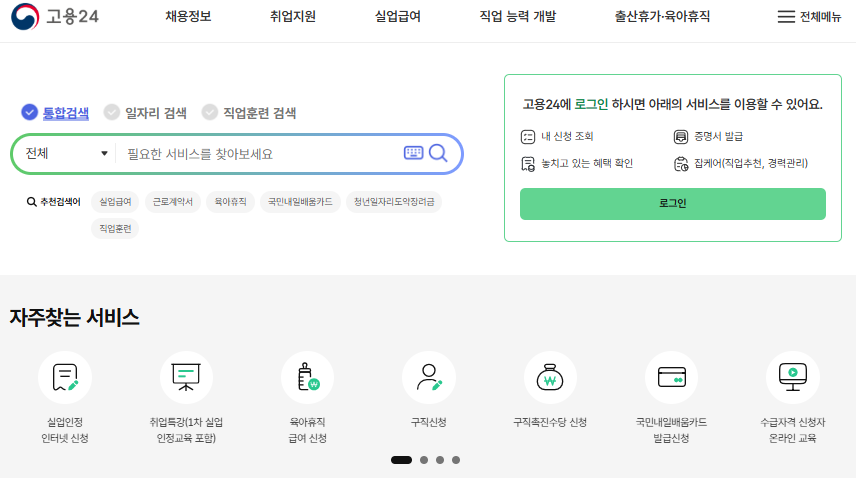
Task: Click the 구직촉진수당 신청 money bag icon
Action: pos(550,378)
